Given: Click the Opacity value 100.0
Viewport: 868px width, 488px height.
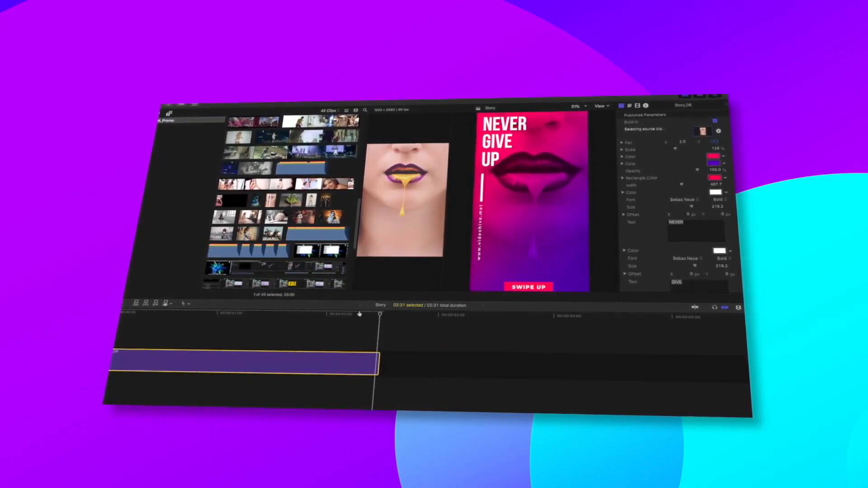Looking at the screenshot, I should coord(715,170).
